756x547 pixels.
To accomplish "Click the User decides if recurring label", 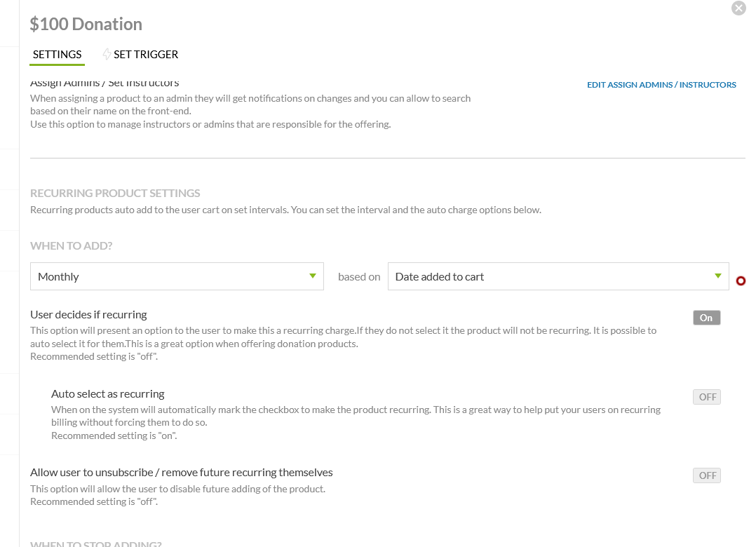I will click(88, 314).
